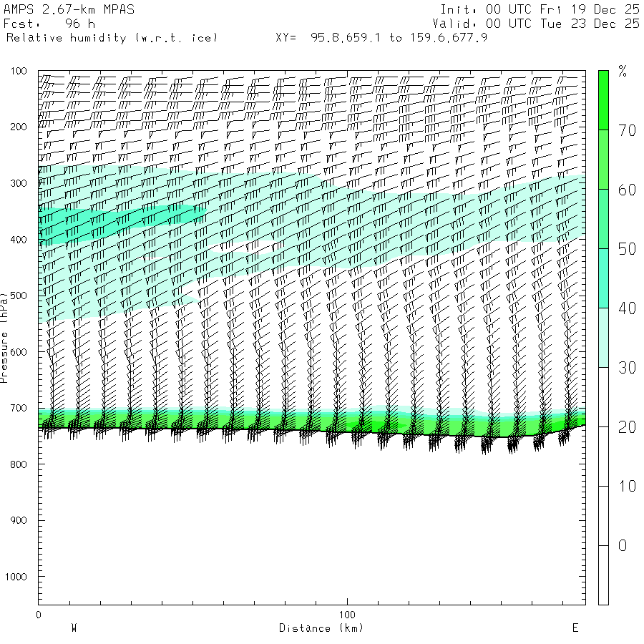Click the colorbar '50' value label
Screen dimensions: 644x644
tap(627, 249)
